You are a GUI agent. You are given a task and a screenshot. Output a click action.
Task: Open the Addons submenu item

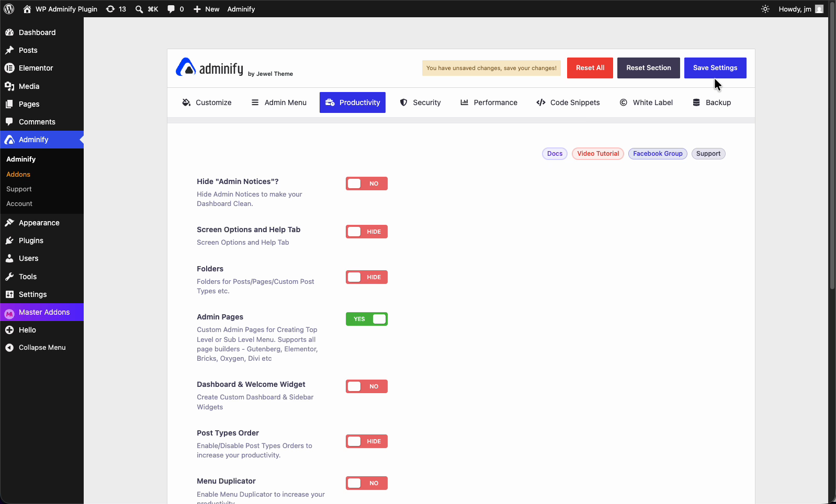pos(18,174)
